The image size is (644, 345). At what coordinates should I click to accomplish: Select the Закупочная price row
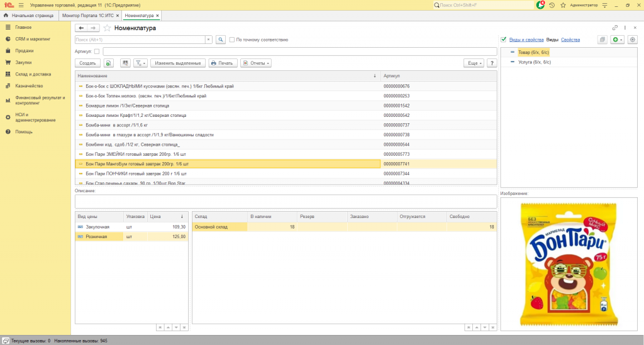(x=131, y=227)
